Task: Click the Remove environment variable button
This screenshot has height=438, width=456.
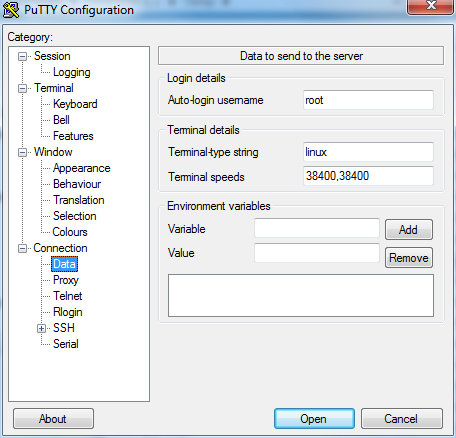Action: point(409,257)
